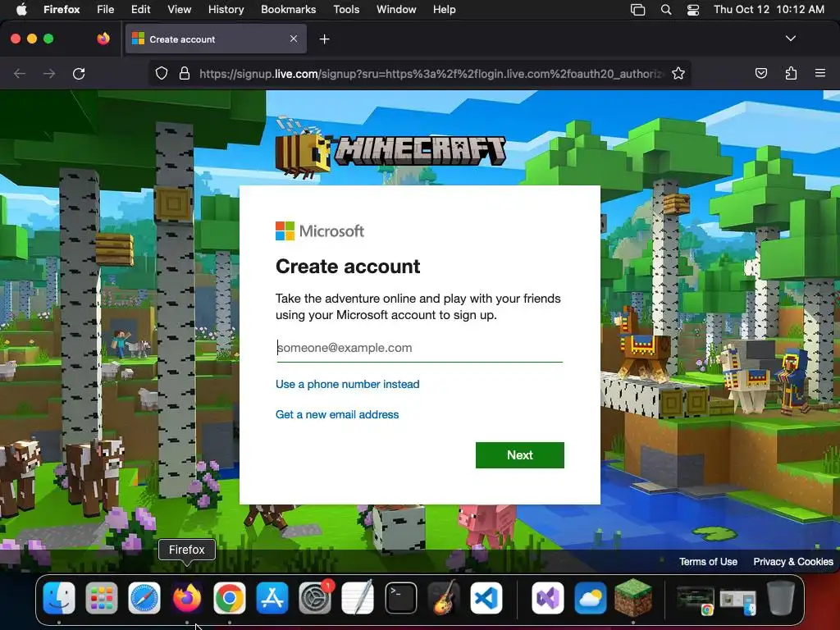
Task: Open Finder from the Dock
Action: click(59, 598)
